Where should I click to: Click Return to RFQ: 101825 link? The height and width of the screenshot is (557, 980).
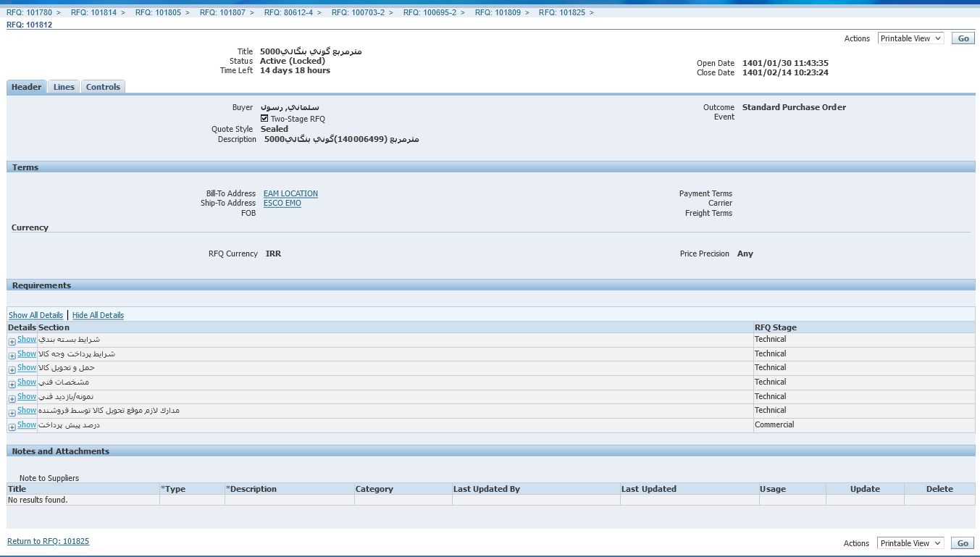(x=48, y=541)
